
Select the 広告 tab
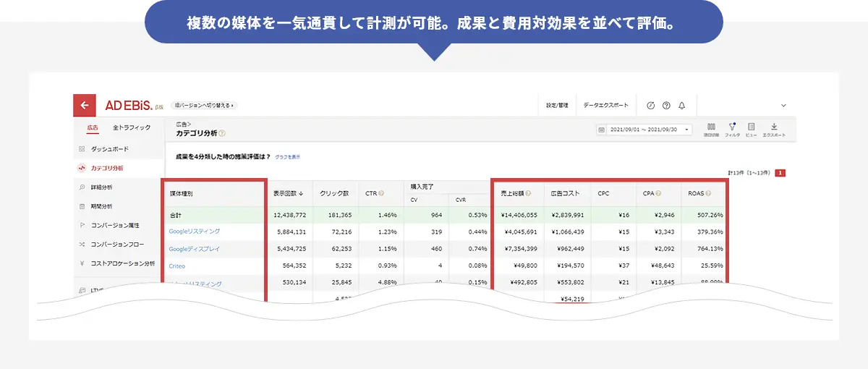coord(93,127)
